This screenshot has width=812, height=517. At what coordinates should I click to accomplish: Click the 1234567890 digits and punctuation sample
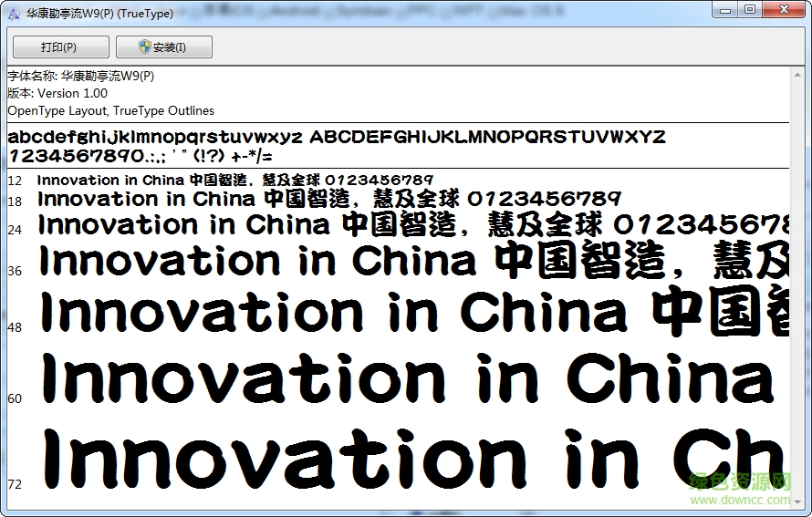tap(140, 156)
